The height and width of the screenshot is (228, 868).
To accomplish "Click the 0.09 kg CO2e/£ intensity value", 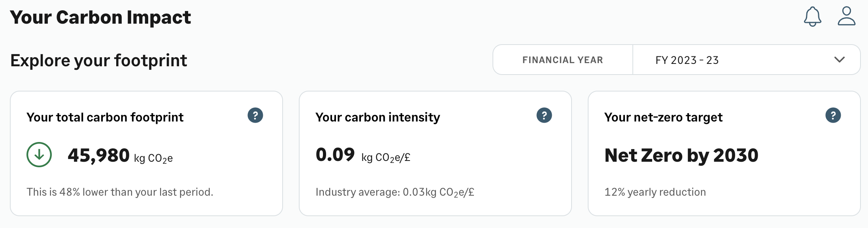I will tap(363, 155).
